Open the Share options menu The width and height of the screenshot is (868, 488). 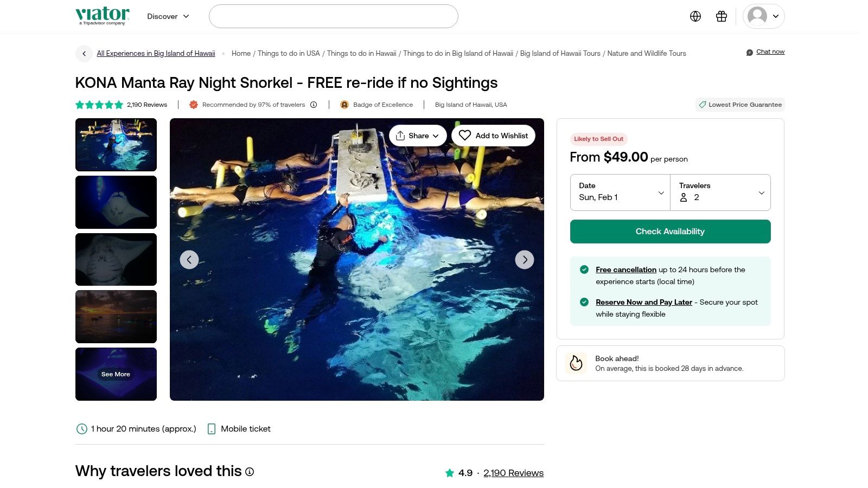[x=417, y=136]
